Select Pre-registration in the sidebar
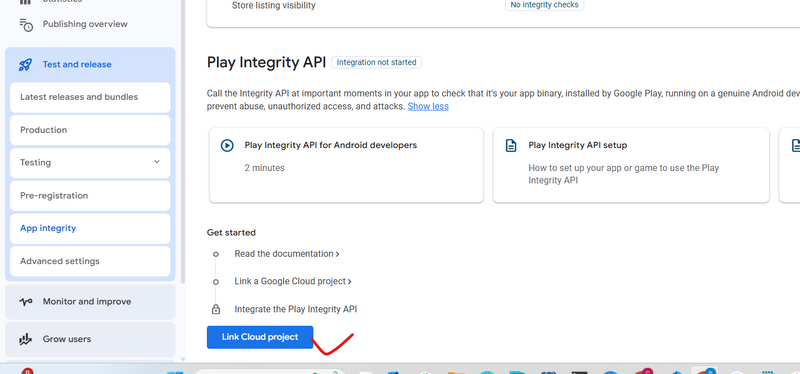The height and width of the screenshot is (374, 800). [x=90, y=196]
